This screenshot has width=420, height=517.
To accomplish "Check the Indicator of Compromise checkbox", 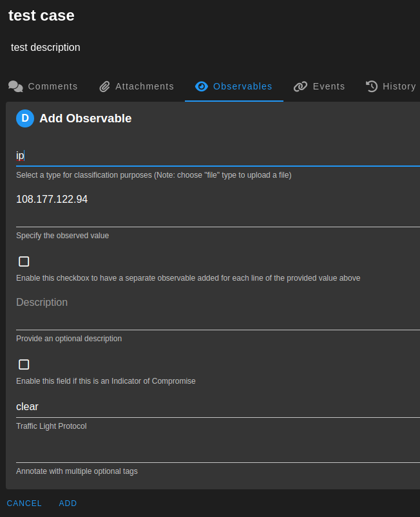I will point(24,364).
